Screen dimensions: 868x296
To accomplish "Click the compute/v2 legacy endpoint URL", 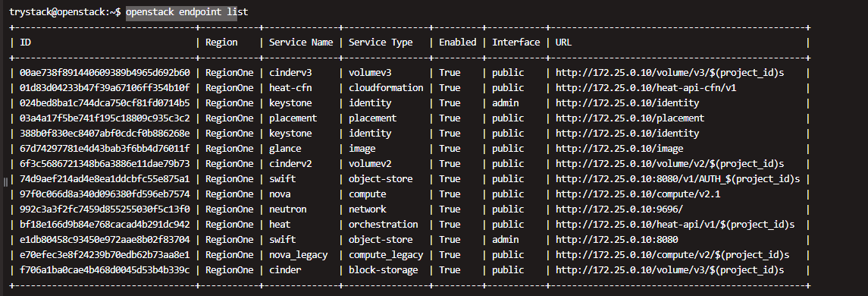I will pos(672,254).
